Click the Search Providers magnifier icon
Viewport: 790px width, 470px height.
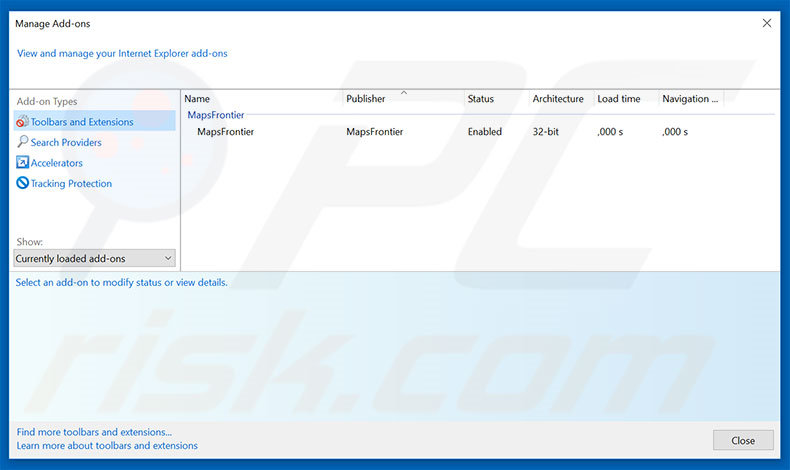(x=22, y=142)
